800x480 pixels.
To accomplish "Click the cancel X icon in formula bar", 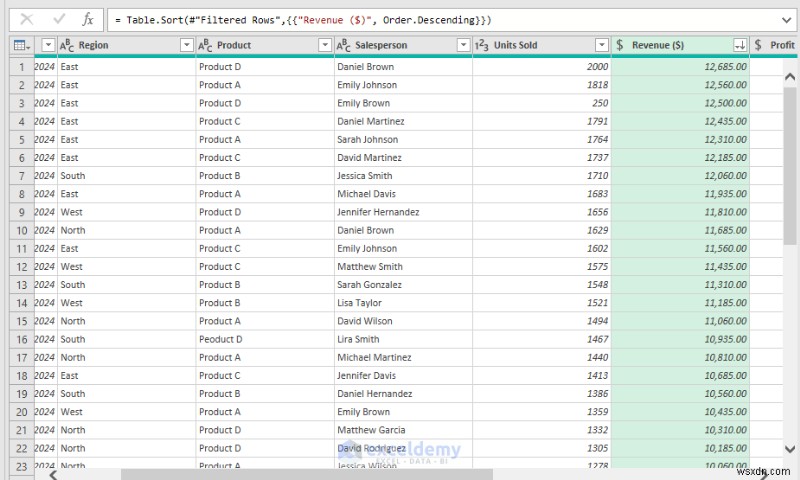I will tap(27, 20).
